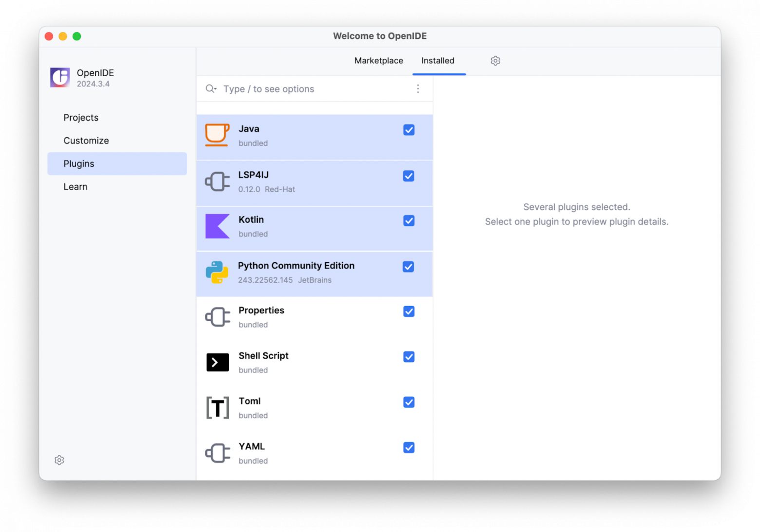The height and width of the screenshot is (532, 760).
Task: Select the LSP4IJ plugin name
Action: (253, 175)
